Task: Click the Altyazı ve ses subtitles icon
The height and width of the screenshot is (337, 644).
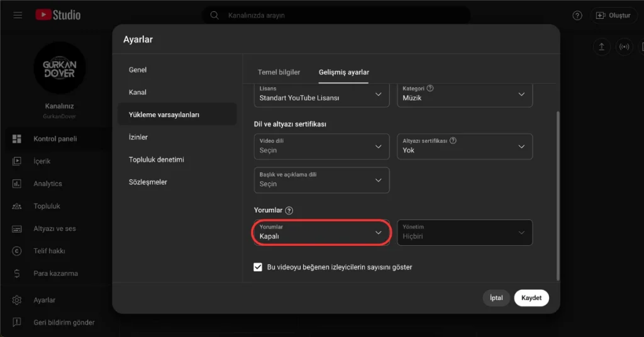Action: (x=17, y=229)
